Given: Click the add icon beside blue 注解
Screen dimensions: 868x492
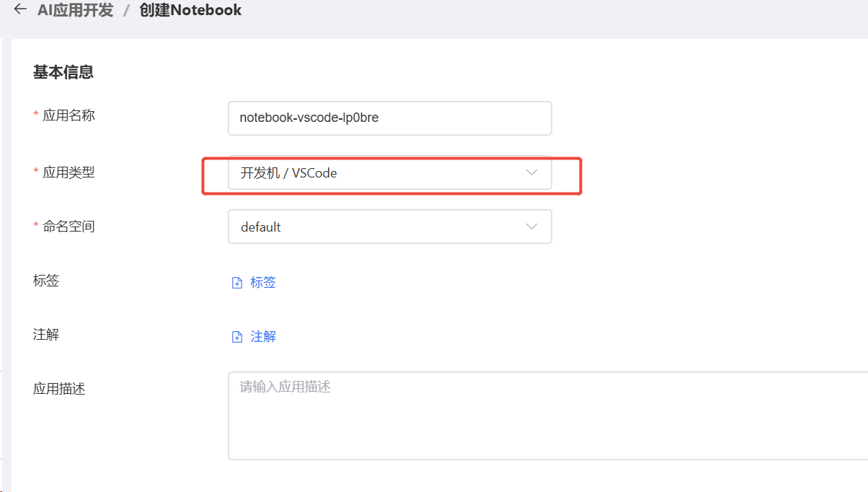Looking at the screenshot, I should pos(236,337).
